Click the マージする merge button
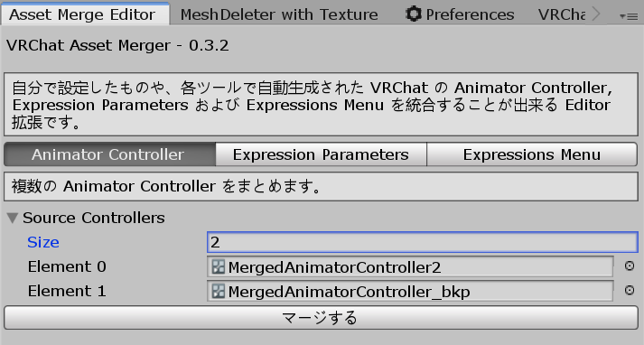Screen dimensions: 644x345 pyautogui.click(x=321, y=318)
